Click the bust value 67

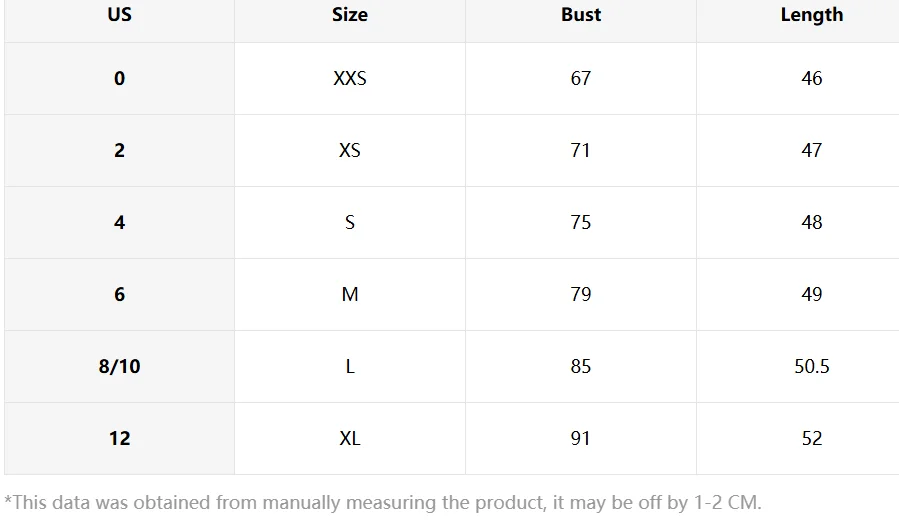click(581, 78)
